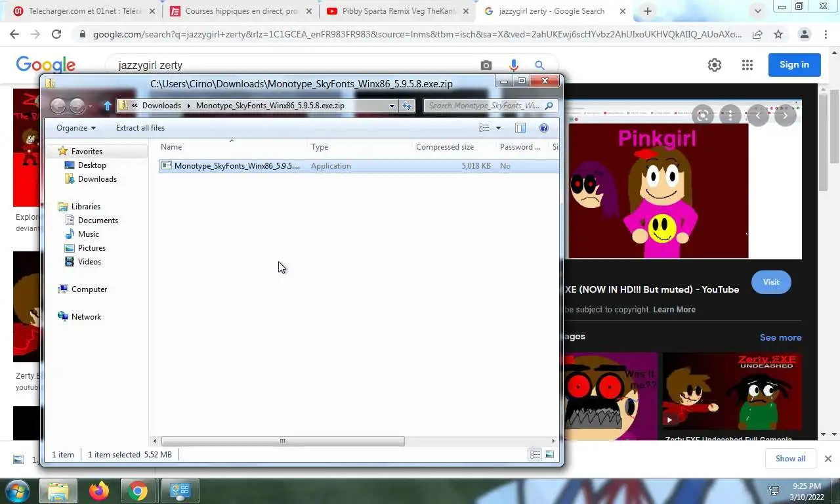
Task: Open the Chrome three-dot menu
Action: point(825,34)
